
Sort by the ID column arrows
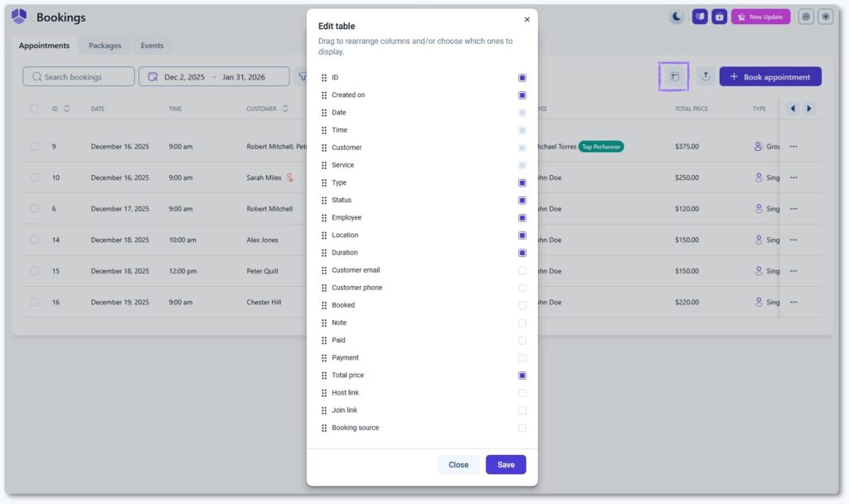pyautogui.click(x=66, y=109)
